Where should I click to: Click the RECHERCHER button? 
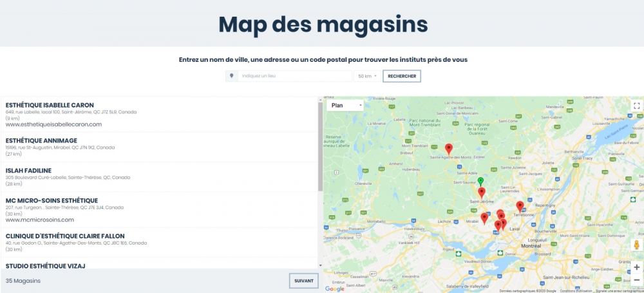click(402, 76)
